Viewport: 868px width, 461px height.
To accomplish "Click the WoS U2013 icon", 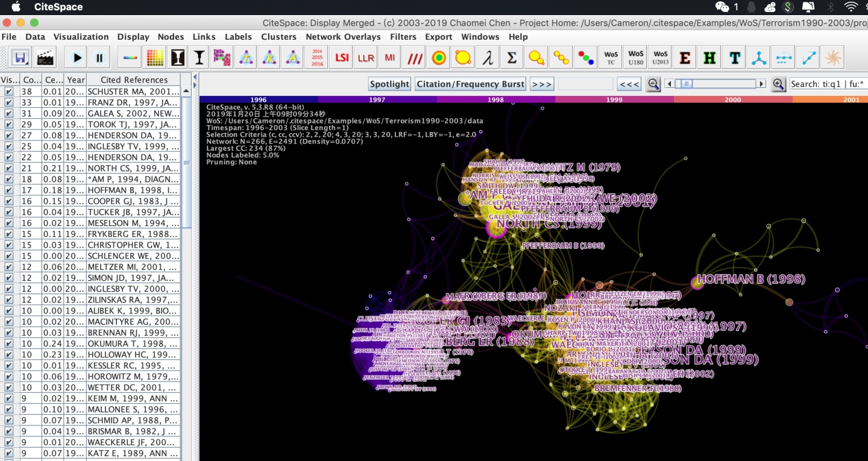I will pos(660,58).
